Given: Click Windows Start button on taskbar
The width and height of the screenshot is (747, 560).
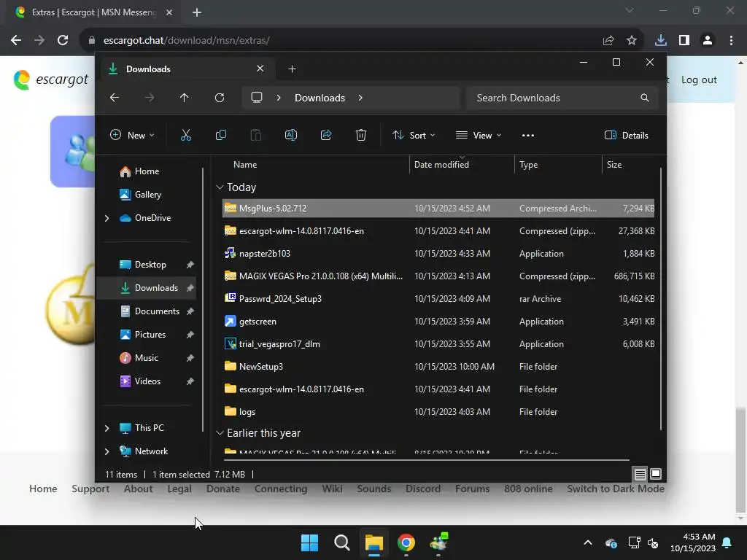Looking at the screenshot, I should click(309, 542).
